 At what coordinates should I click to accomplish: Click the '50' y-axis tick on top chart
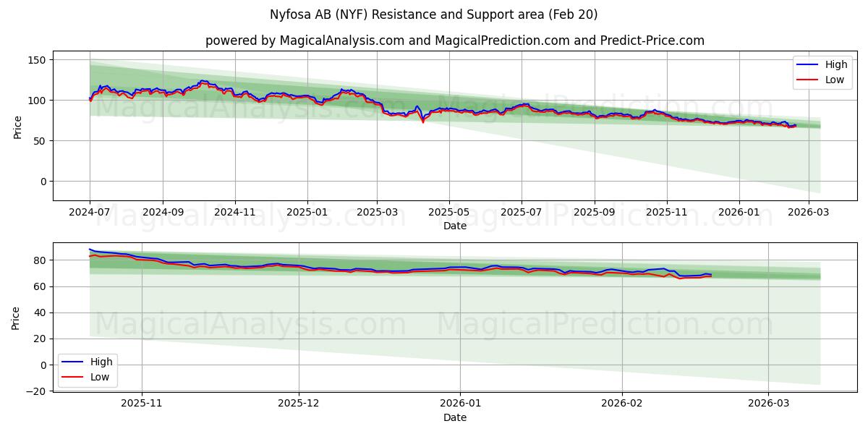click(41, 141)
